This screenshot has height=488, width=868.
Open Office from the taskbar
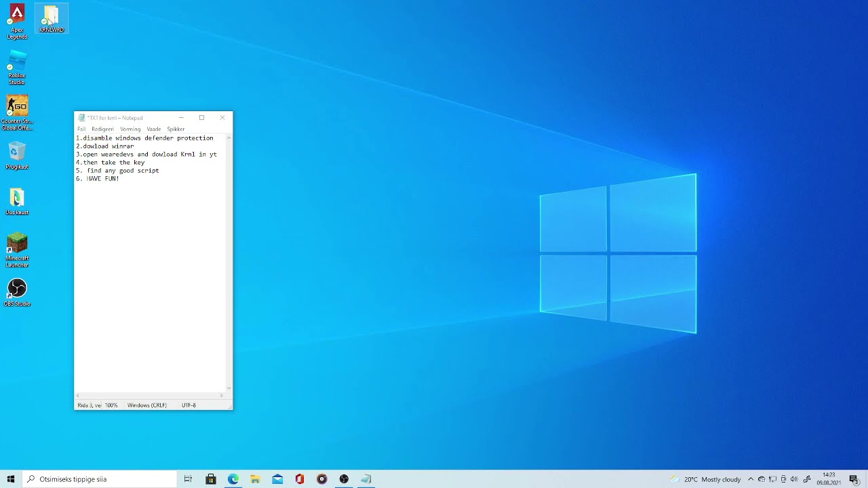(300, 479)
